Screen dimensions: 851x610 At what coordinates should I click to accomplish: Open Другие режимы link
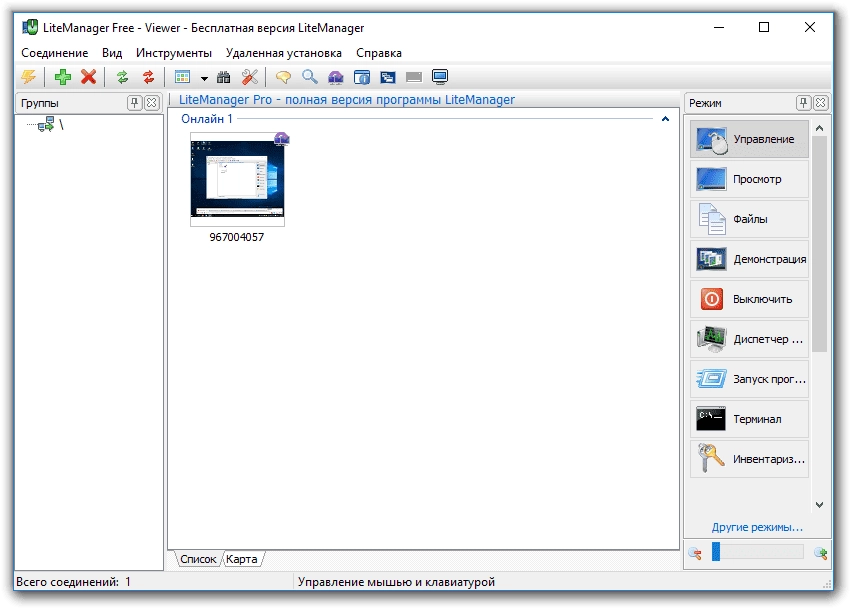click(x=757, y=527)
